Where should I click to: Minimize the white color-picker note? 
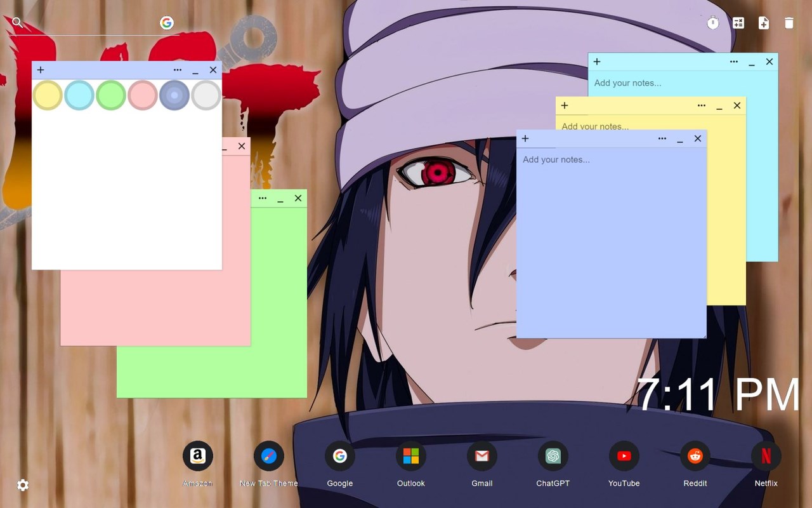click(195, 70)
